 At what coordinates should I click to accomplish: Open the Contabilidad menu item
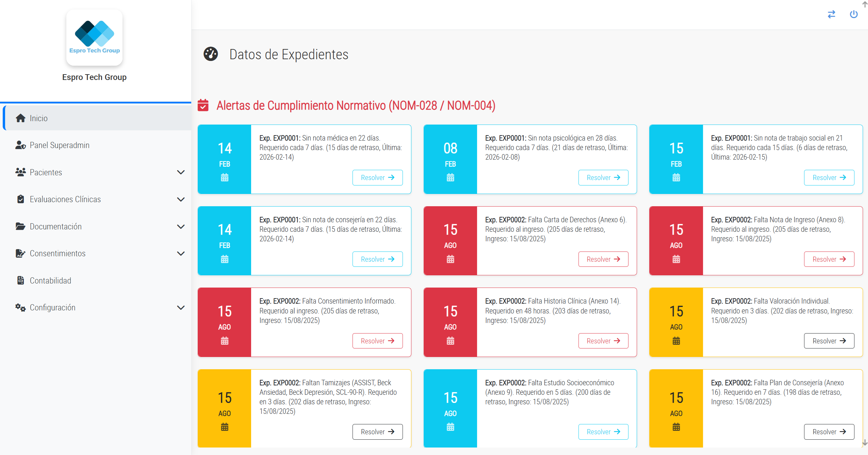50,280
